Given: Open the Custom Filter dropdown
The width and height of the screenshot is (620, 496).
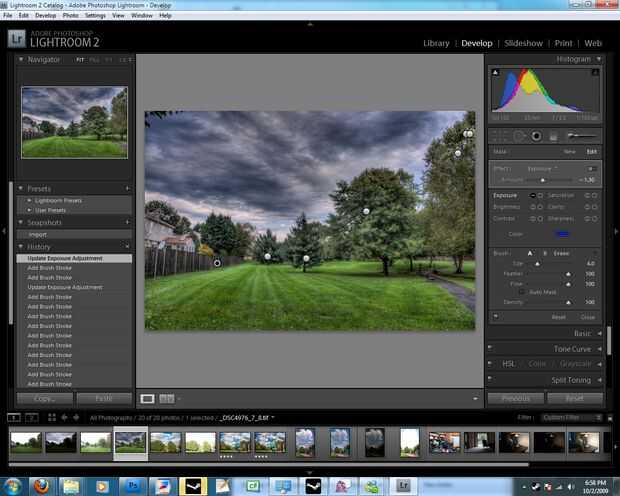Looking at the screenshot, I should click(x=572, y=418).
